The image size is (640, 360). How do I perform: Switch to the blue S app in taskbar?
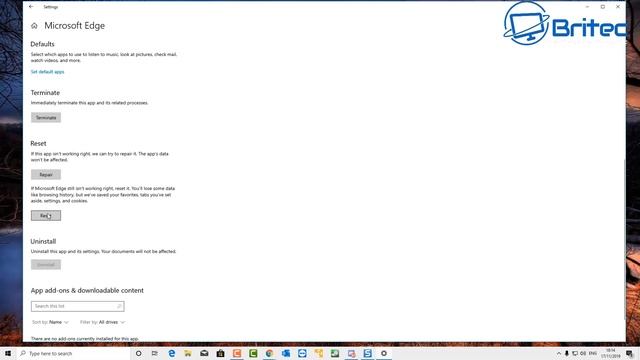click(x=367, y=353)
